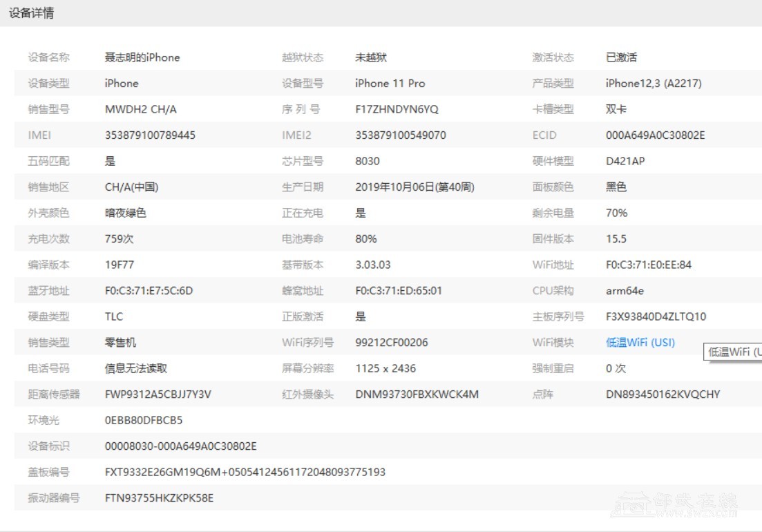Click the device identifier 00008030-000A649A0C30802E
Screen dimensions: 762x532
(x=180, y=446)
